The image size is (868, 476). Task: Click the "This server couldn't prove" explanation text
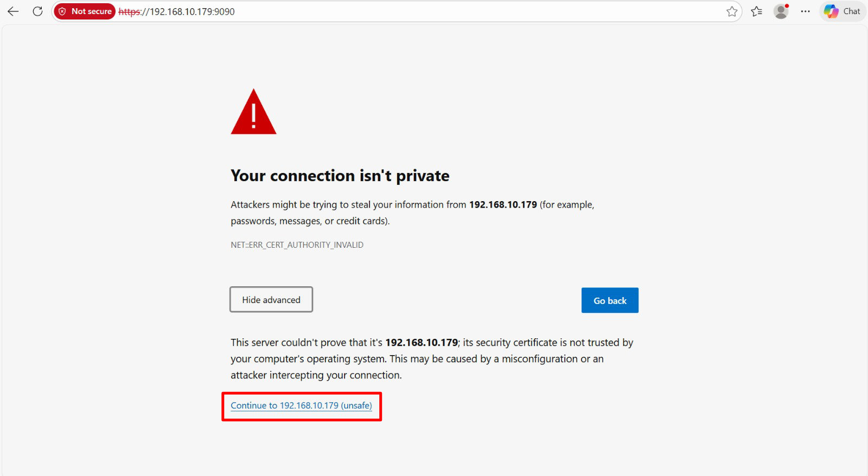click(432, 358)
